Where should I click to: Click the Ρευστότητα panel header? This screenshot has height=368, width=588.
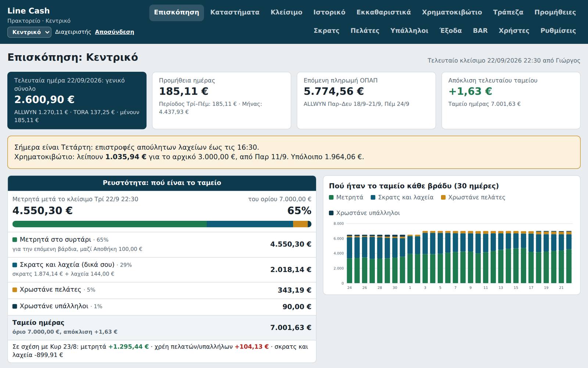pyautogui.click(x=162, y=183)
